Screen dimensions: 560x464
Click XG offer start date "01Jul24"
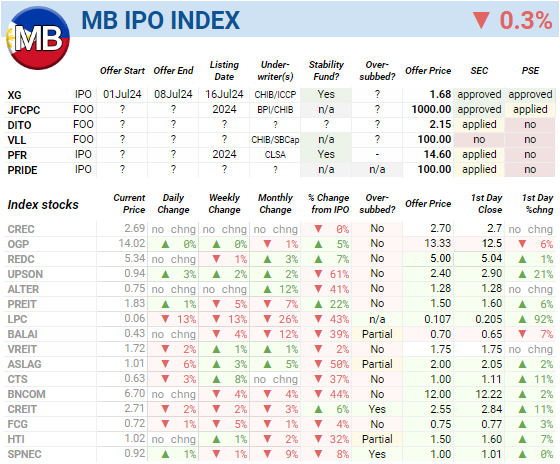(122, 94)
